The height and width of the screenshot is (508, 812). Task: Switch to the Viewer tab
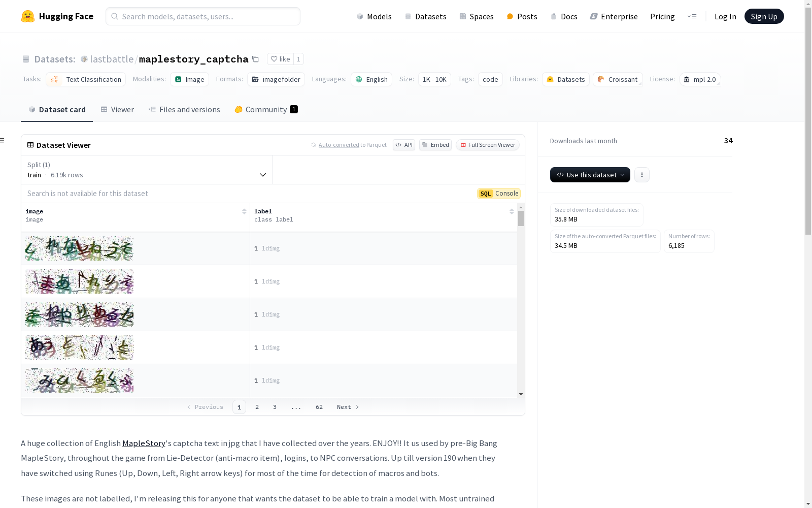(x=117, y=109)
